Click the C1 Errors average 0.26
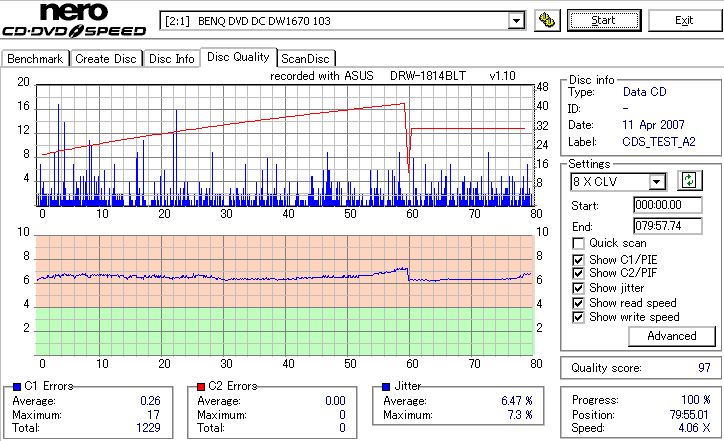This screenshot has width=724, height=441. coord(151,401)
